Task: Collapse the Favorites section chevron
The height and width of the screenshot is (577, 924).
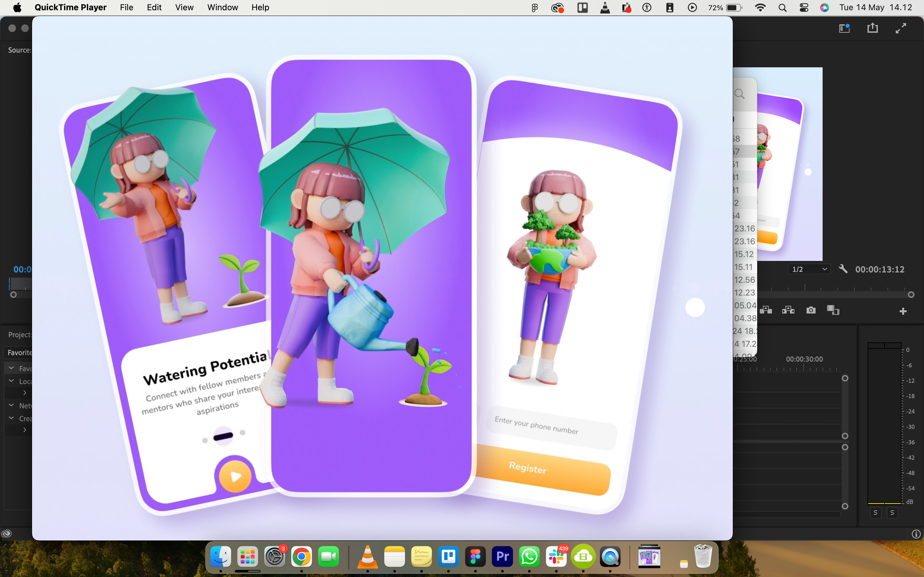Action: click(11, 367)
